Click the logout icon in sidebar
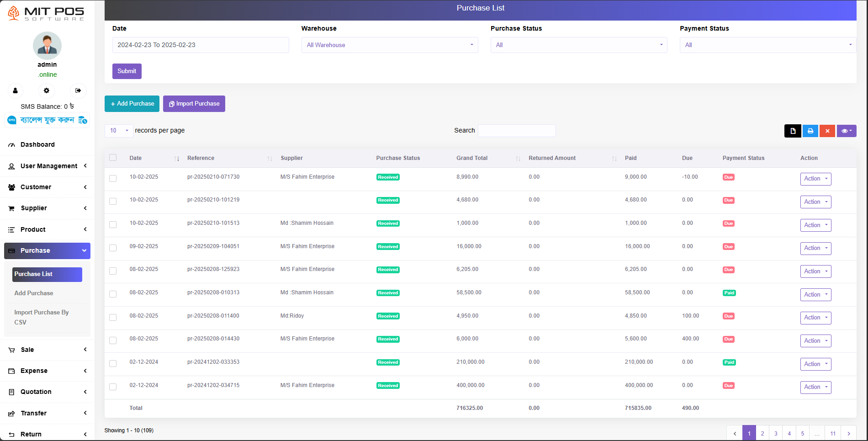Image resolution: width=868 pixels, height=441 pixels. [78, 90]
